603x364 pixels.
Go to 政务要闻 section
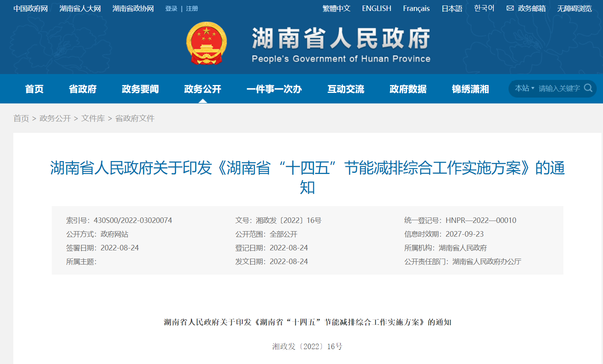pos(140,89)
